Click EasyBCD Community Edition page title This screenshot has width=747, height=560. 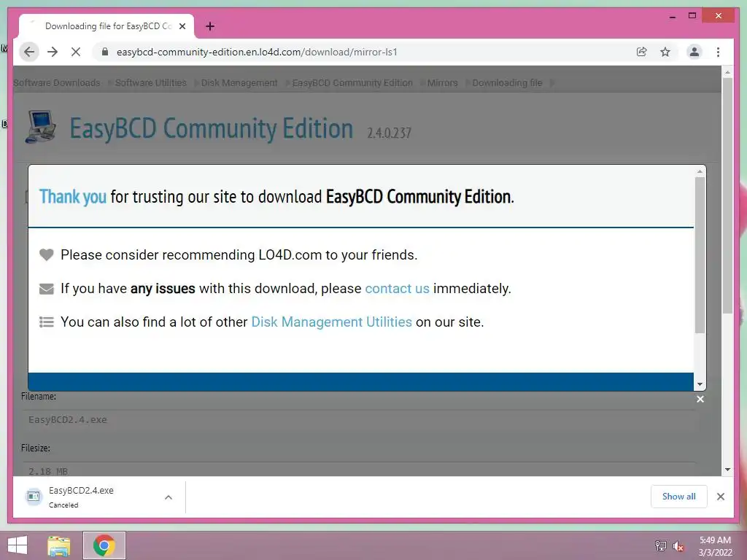[x=211, y=128]
